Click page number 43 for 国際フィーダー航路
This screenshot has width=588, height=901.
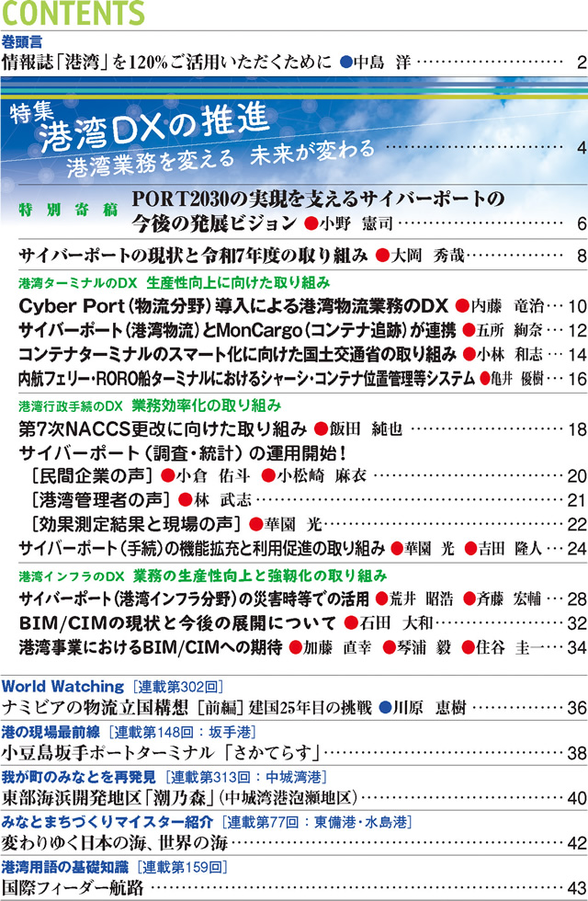pyautogui.click(x=575, y=886)
